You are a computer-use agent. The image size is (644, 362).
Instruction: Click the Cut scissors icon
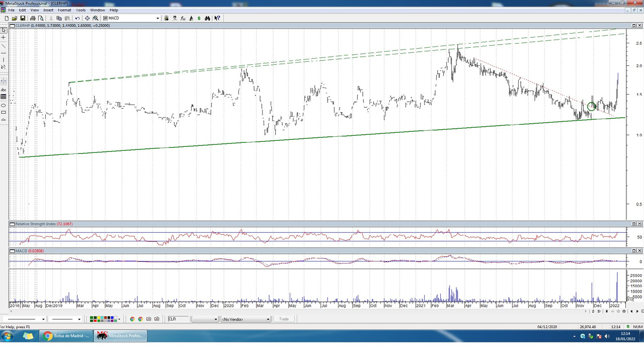coord(51,18)
